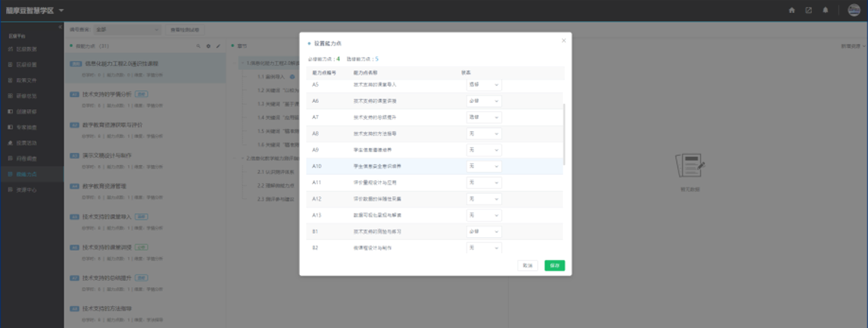
Task: Close the 设置能力点 dialog with X
Action: coord(564,40)
